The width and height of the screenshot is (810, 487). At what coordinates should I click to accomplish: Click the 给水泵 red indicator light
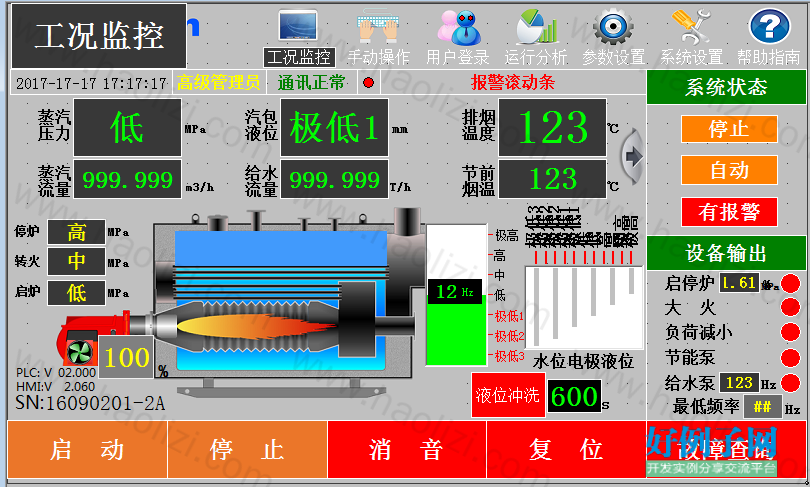click(x=790, y=383)
